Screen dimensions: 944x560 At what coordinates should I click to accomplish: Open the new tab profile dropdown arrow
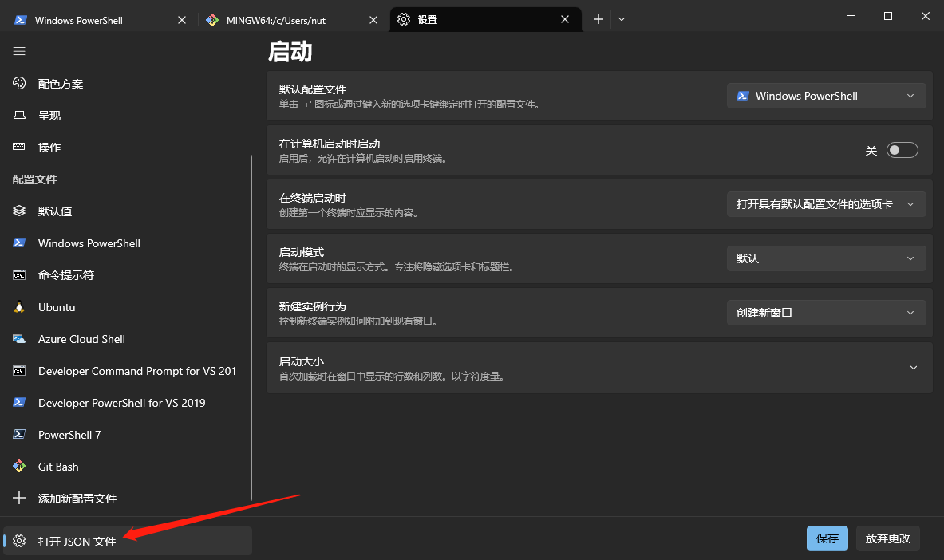[622, 19]
